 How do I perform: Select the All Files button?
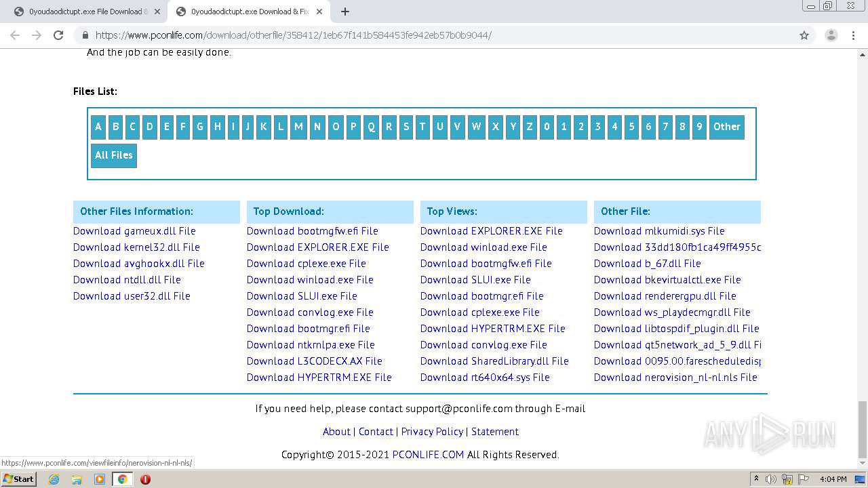pos(114,155)
